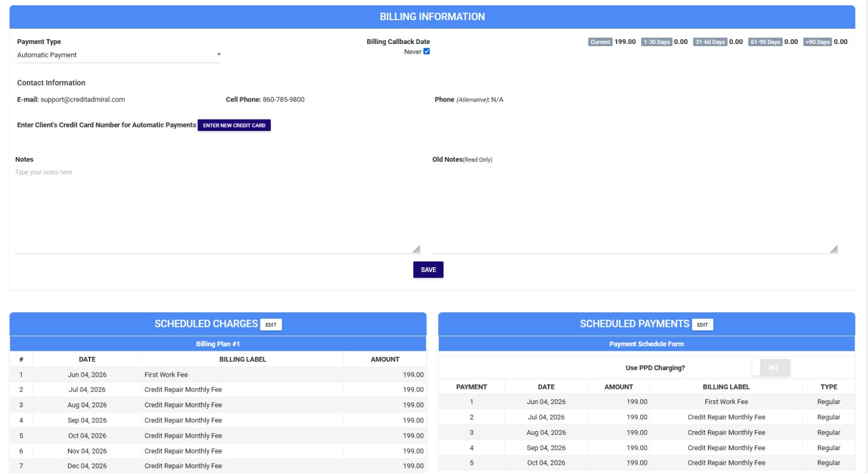The image size is (868, 473).
Task: Save the billing information
Action: (x=428, y=270)
